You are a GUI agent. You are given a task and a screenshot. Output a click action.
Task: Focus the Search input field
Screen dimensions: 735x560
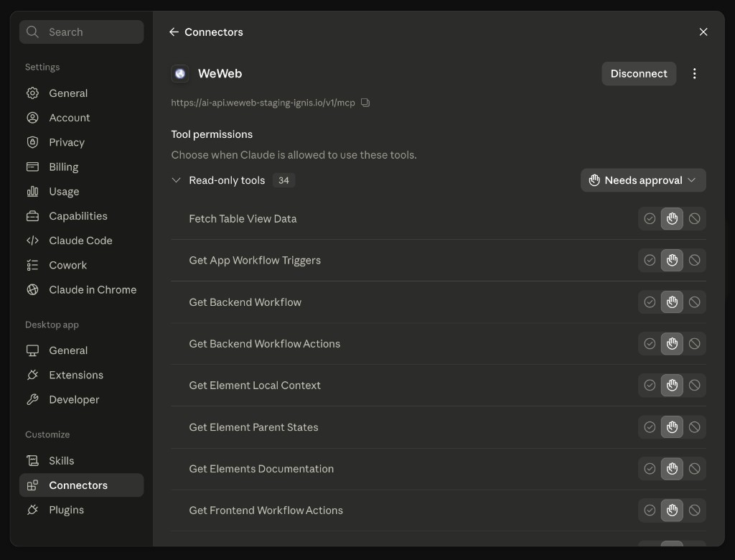(x=81, y=32)
